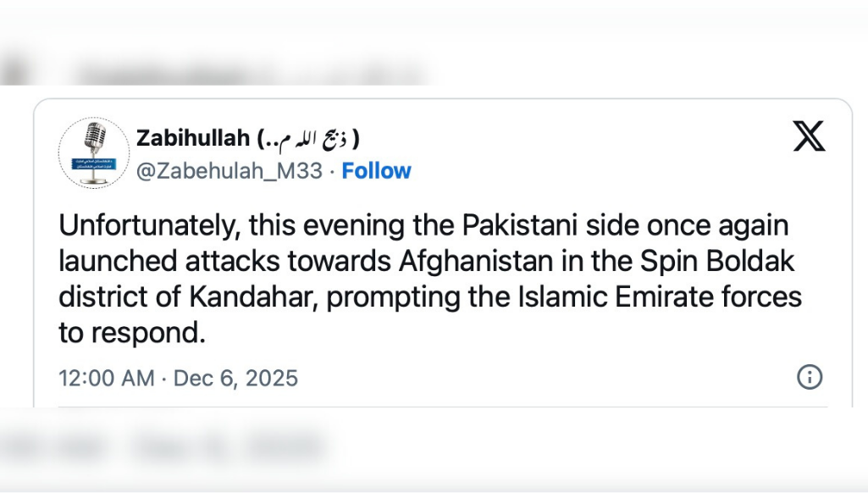Open the 12:00 AM time link
This screenshot has height=493, width=868.
pyautogui.click(x=107, y=378)
